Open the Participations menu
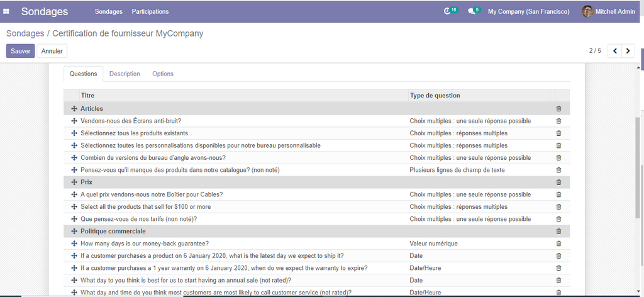644x297 pixels. (x=150, y=11)
